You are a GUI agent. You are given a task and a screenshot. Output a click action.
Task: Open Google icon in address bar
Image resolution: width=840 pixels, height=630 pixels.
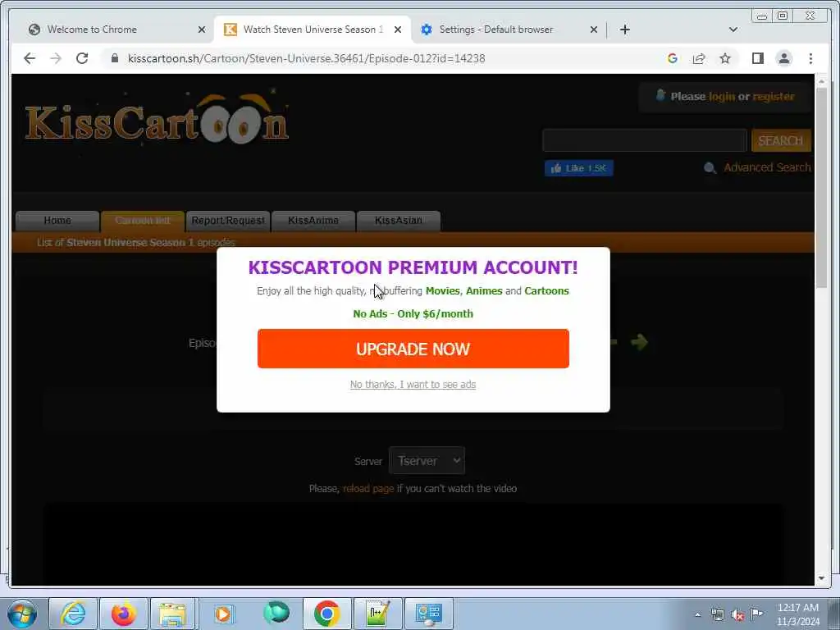[673, 58]
